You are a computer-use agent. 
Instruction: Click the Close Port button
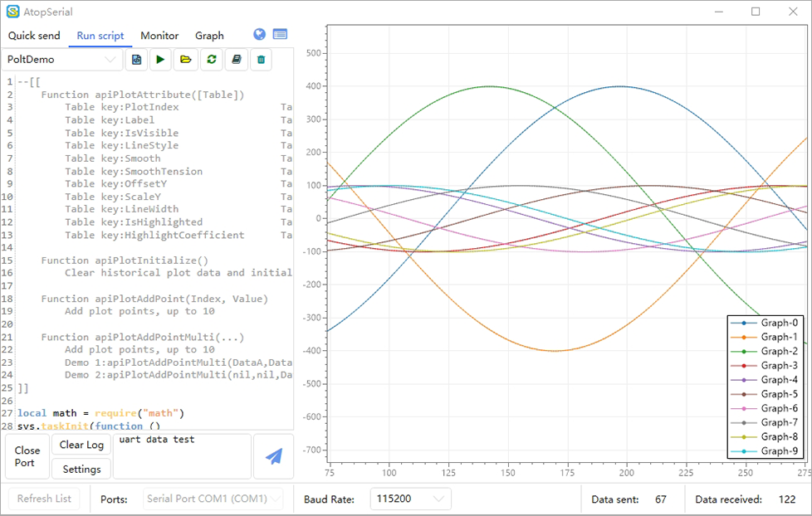(x=27, y=456)
